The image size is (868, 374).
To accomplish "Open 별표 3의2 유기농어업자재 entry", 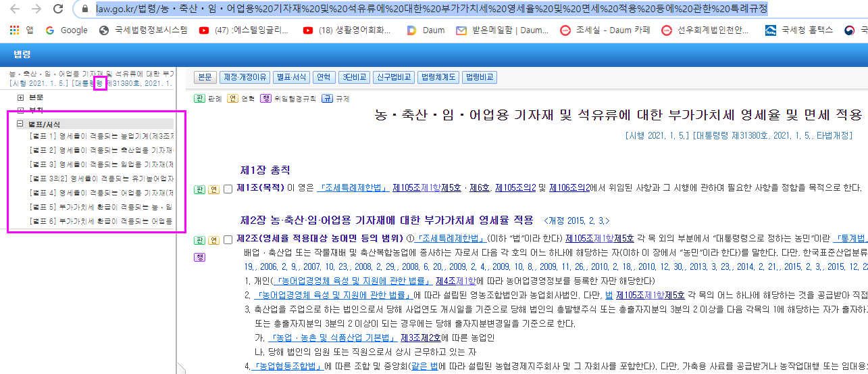I will pyautogui.click(x=101, y=179).
